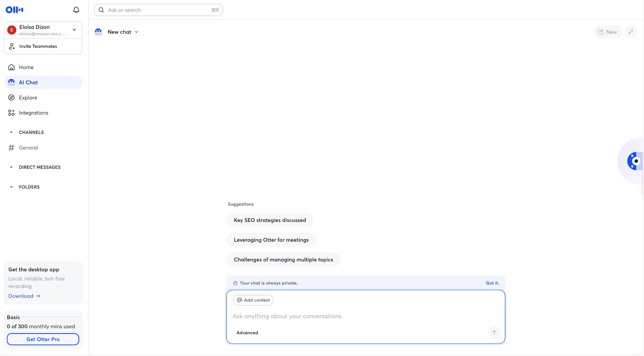Click Get the desktop app heading
The height and width of the screenshot is (356, 644).
(34, 269)
